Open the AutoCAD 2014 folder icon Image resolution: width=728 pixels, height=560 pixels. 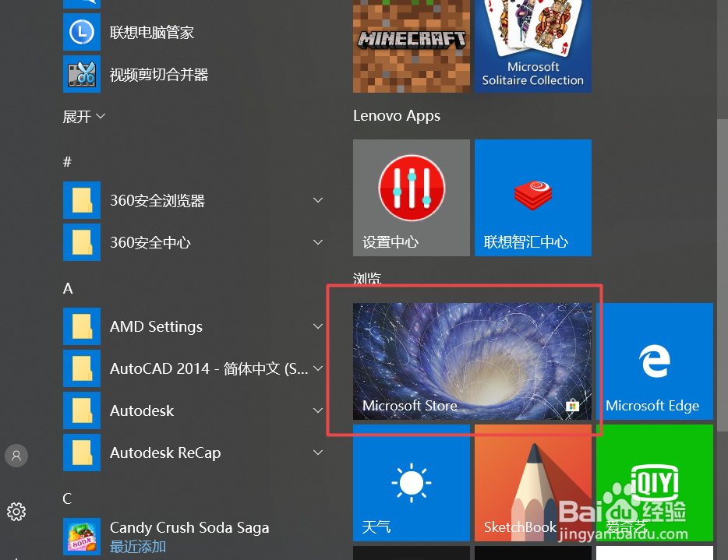(x=82, y=368)
